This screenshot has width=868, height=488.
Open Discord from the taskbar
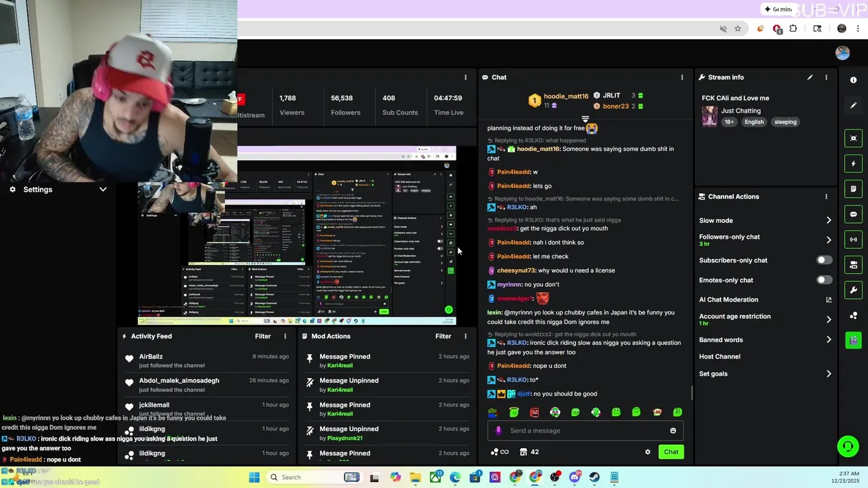[574, 477]
